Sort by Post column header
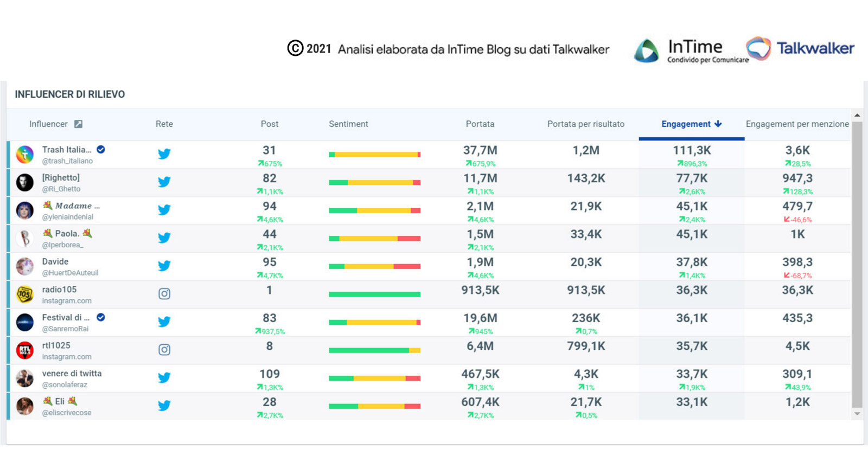The width and height of the screenshot is (868, 449). point(270,124)
